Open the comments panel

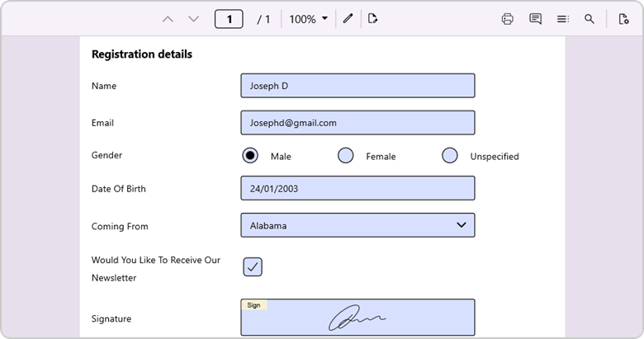click(535, 19)
